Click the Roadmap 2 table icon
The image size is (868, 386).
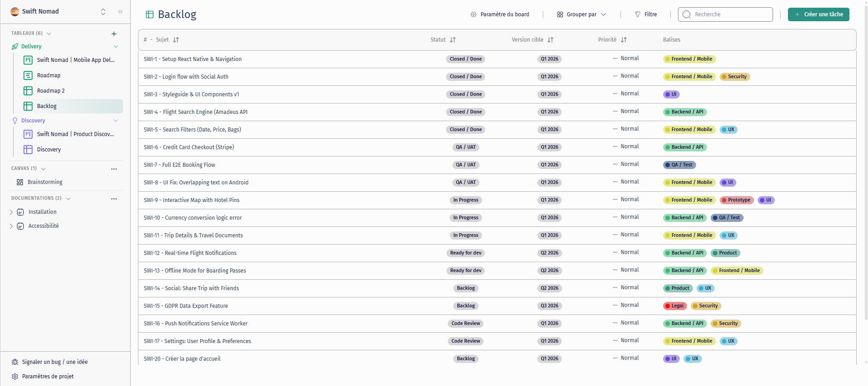point(28,91)
